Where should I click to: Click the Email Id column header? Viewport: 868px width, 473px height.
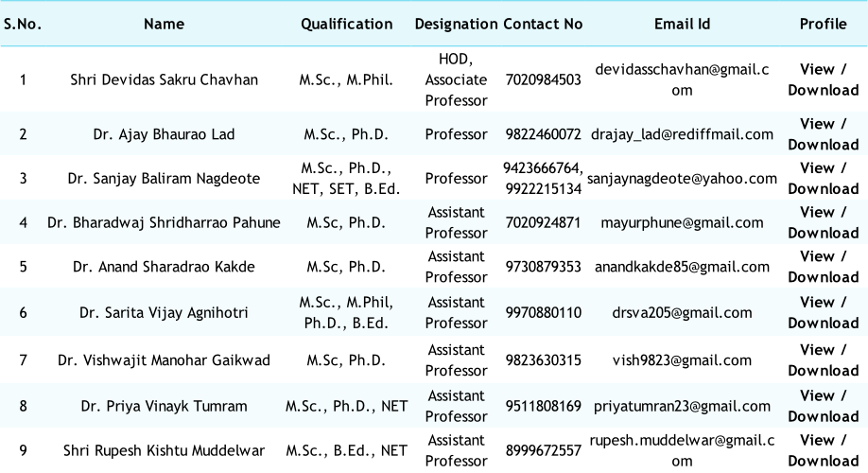coord(682,24)
